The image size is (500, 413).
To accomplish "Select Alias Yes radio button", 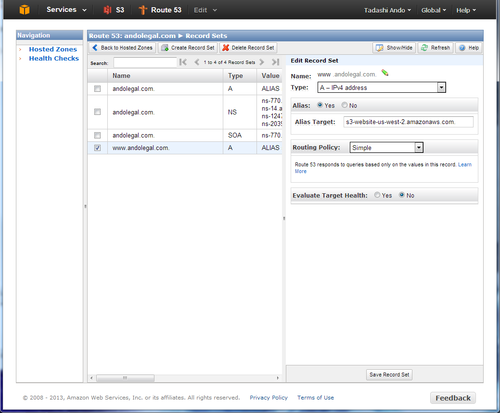I will tap(320, 105).
